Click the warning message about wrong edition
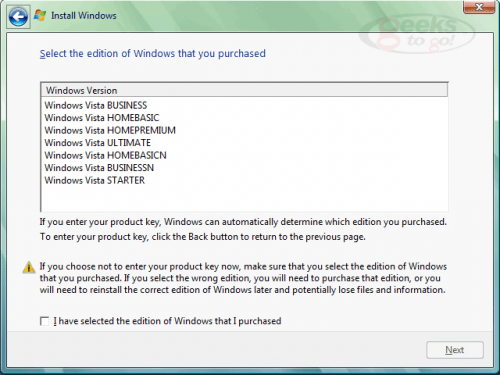 [243, 278]
